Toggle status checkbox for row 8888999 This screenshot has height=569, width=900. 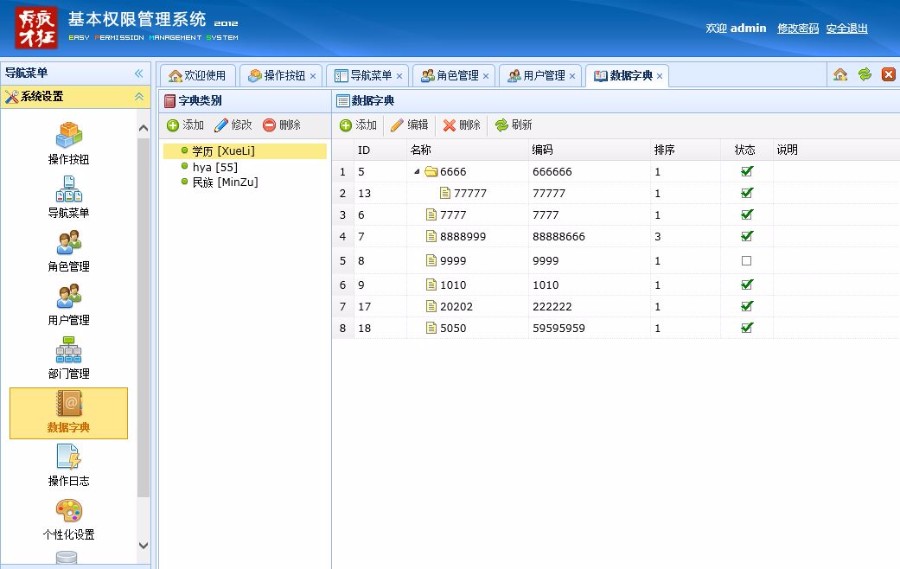[x=747, y=236]
